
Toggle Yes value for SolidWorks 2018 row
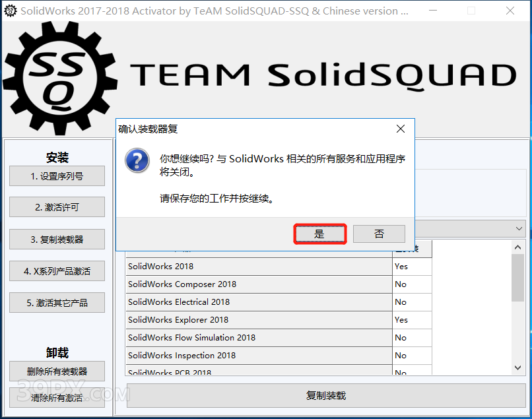402,267
